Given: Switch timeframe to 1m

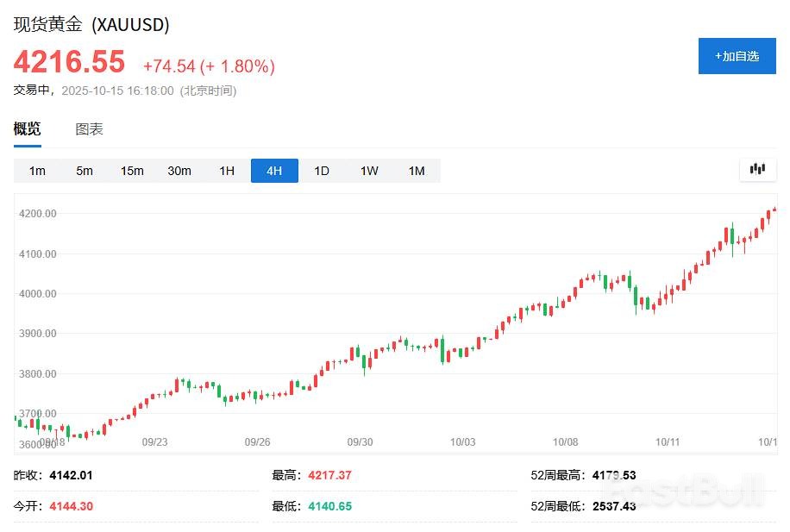Looking at the screenshot, I should 37,171.
